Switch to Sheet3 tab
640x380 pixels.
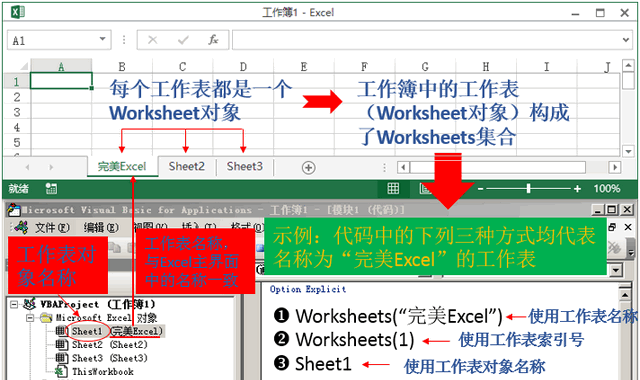(244, 167)
